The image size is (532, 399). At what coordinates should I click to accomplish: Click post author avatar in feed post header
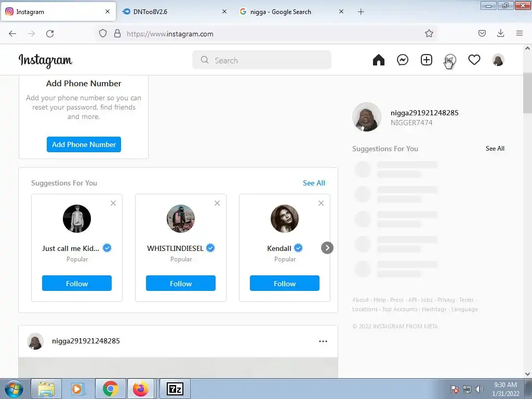[35, 341]
